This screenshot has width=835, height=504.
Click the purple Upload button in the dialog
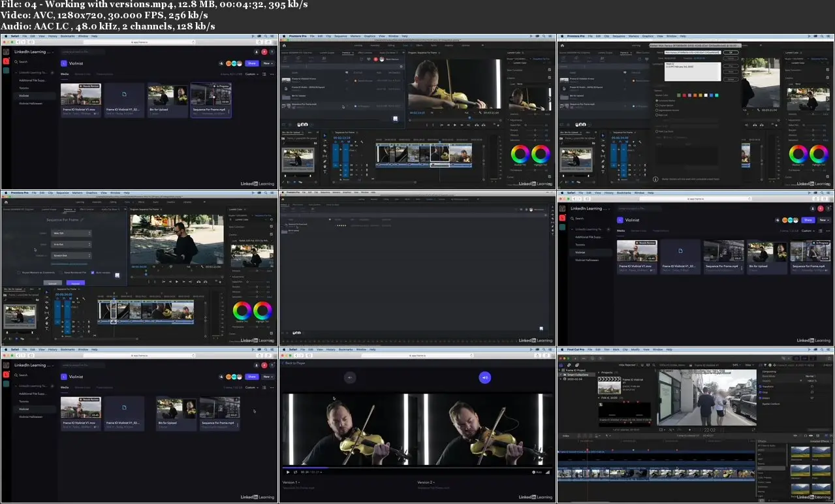(75, 283)
